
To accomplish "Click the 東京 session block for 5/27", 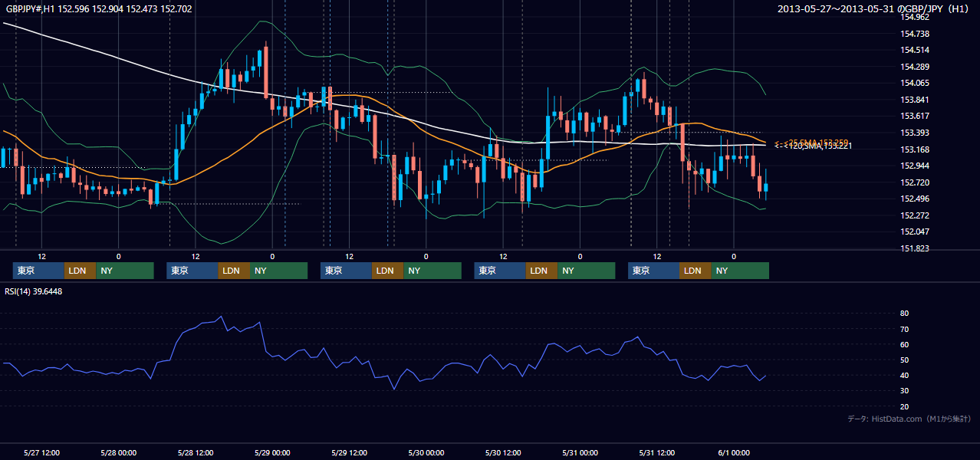I will coord(38,271).
